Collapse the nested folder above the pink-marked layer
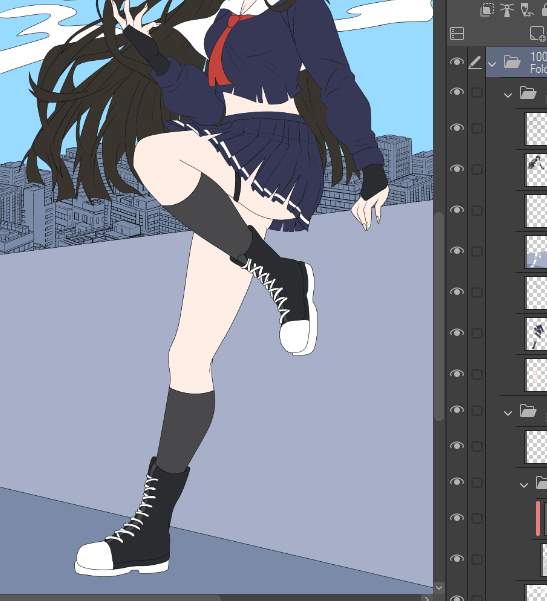 click(x=524, y=485)
